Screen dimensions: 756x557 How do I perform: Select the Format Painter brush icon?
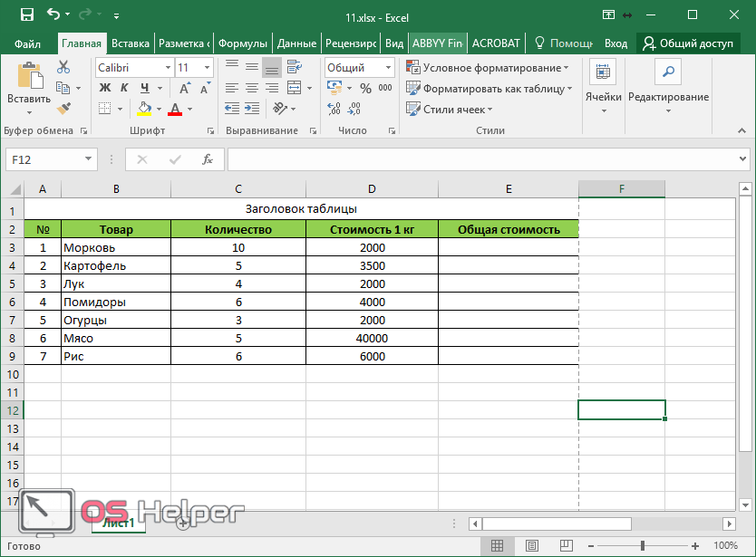[63, 108]
